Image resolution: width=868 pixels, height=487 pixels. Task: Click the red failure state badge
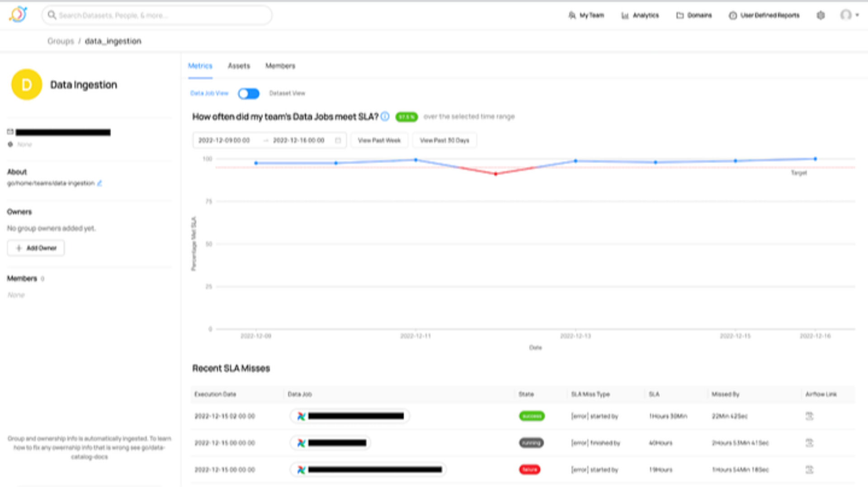[529, 470]
